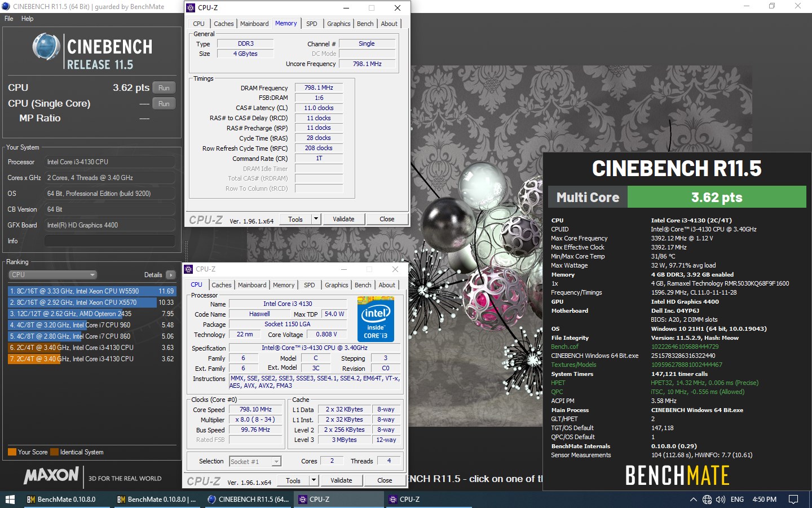The width and height of the screenshot is (812, 508).
Task: Click the Cinebench sphere logo
Action: (46, 47)
